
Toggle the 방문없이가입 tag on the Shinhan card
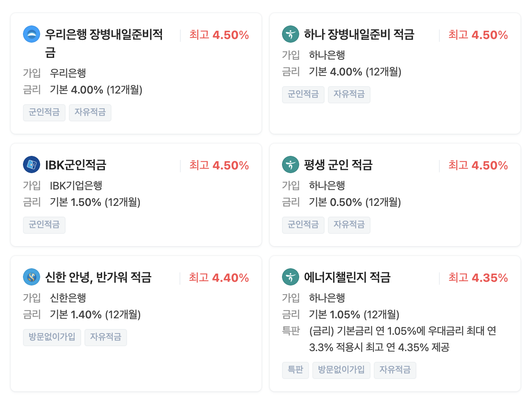click(52, 337)
